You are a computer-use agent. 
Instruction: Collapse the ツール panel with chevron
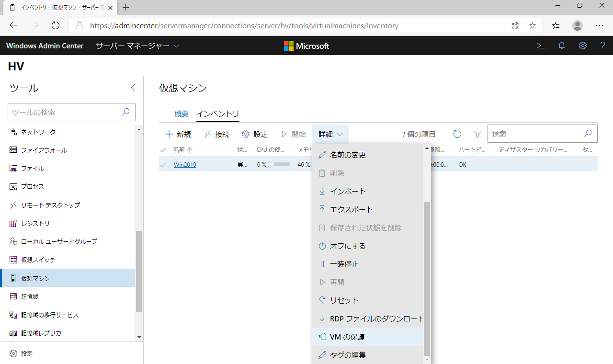point(133,88)
